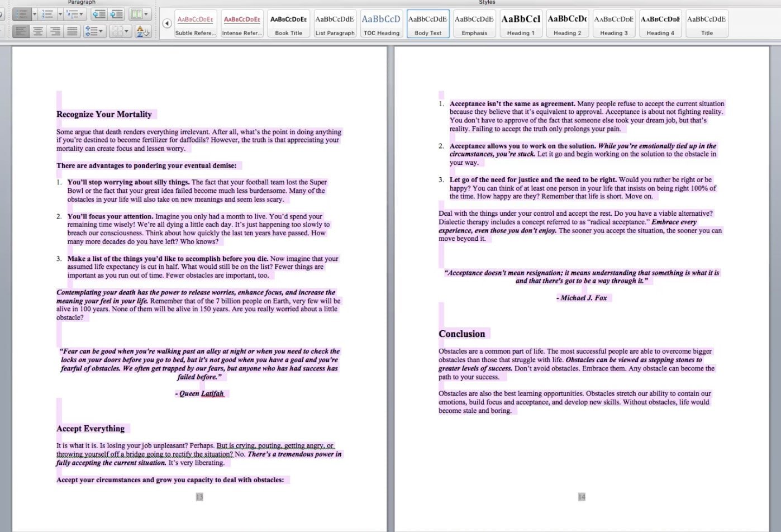The height and width of the screenshot is (532, 781).
Task: Open the Line Spacing dropdown
Action: click(x=94, y=31)
